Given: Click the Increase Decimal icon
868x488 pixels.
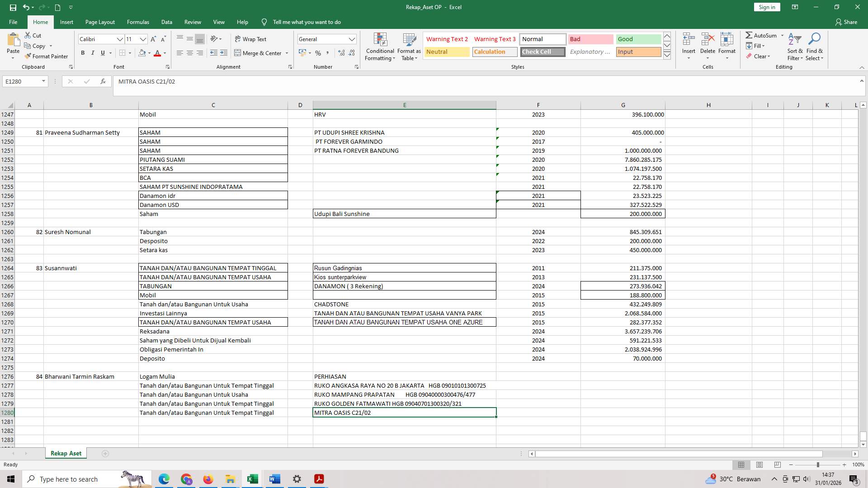Looking at the screenshot, I should (340, 53).
